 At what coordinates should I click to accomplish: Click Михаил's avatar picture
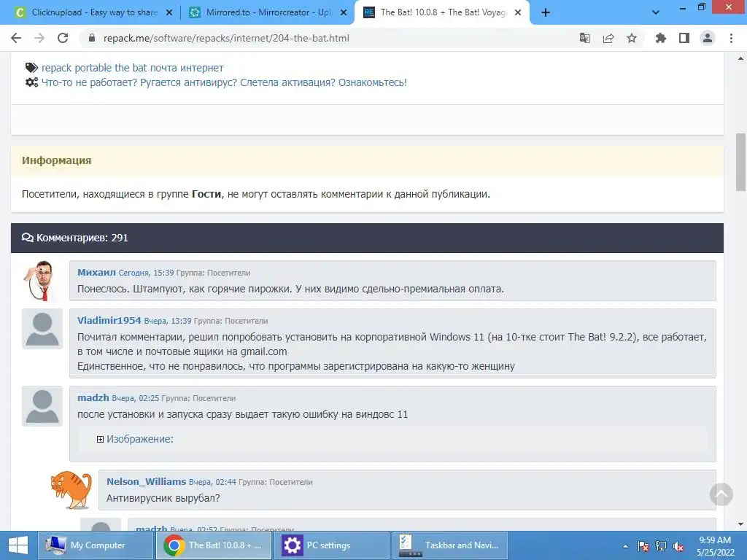tap(42, 281)
